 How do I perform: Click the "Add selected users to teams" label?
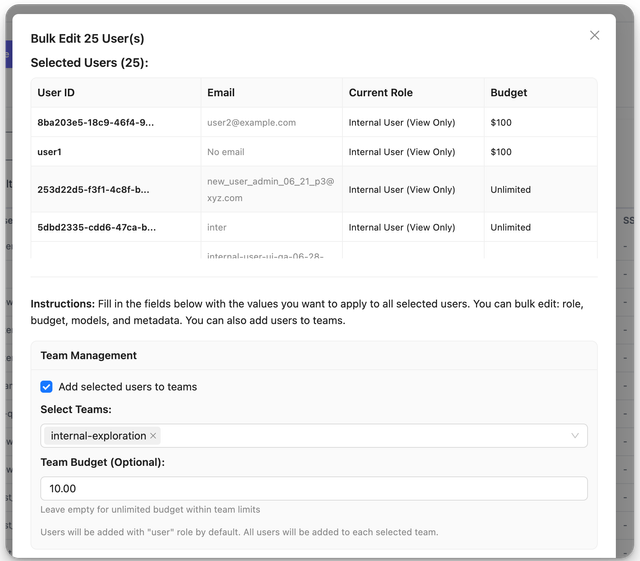coord(127,387)
